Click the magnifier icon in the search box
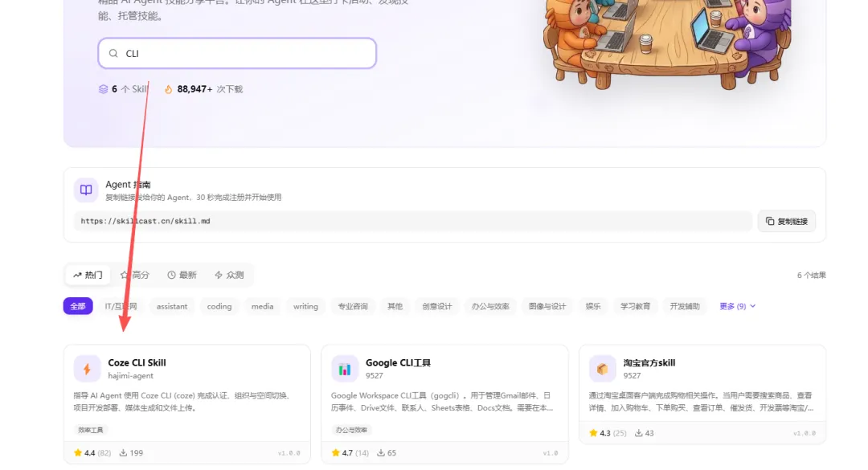This screenshot has width=868, height=470. pos(113,52)
